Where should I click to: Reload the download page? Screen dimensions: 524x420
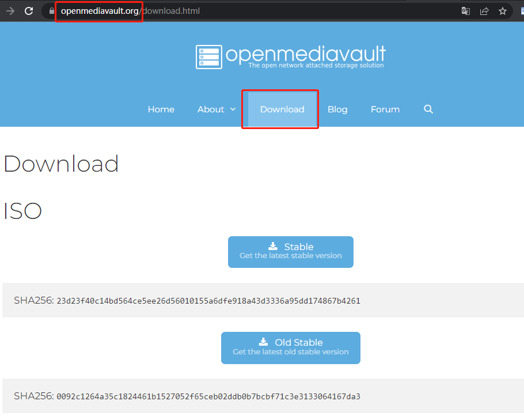pyautogui.click(x=29, y=10)
